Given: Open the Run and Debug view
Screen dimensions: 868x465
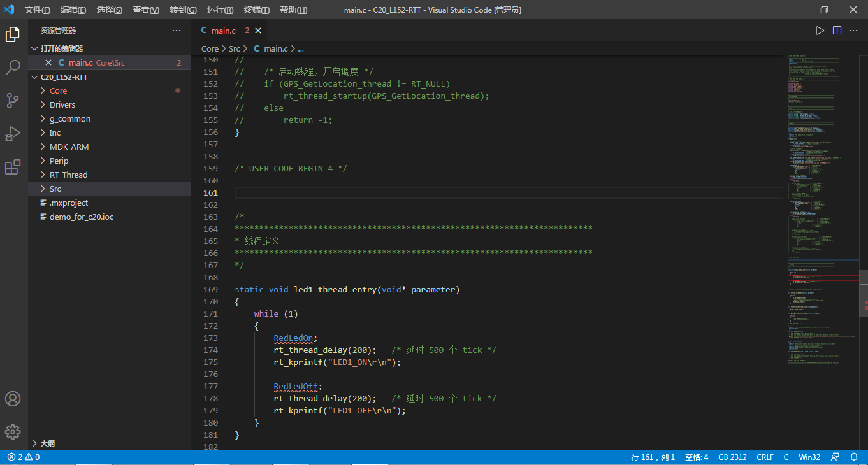Looking at the screenshot, I should pyautogui.click(x=13, y=134).
